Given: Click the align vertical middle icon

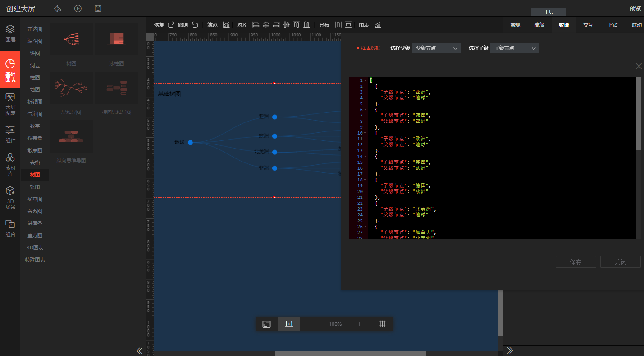Looking at the screenshot, I should tap(287, 25).
